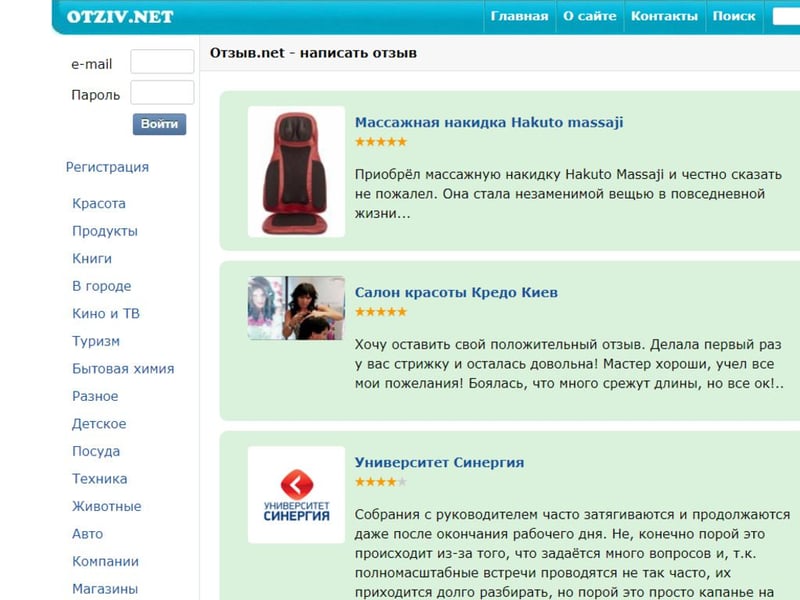Open the Контакты menu item
Viewport: 800px width, 600px height.
tap(664, 16)
